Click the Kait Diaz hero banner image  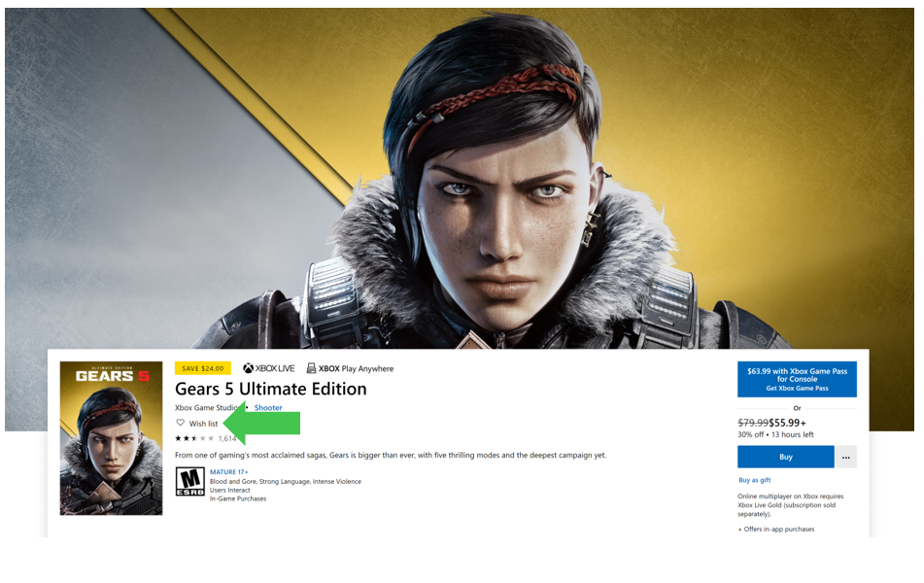click(x=460, y=177)
